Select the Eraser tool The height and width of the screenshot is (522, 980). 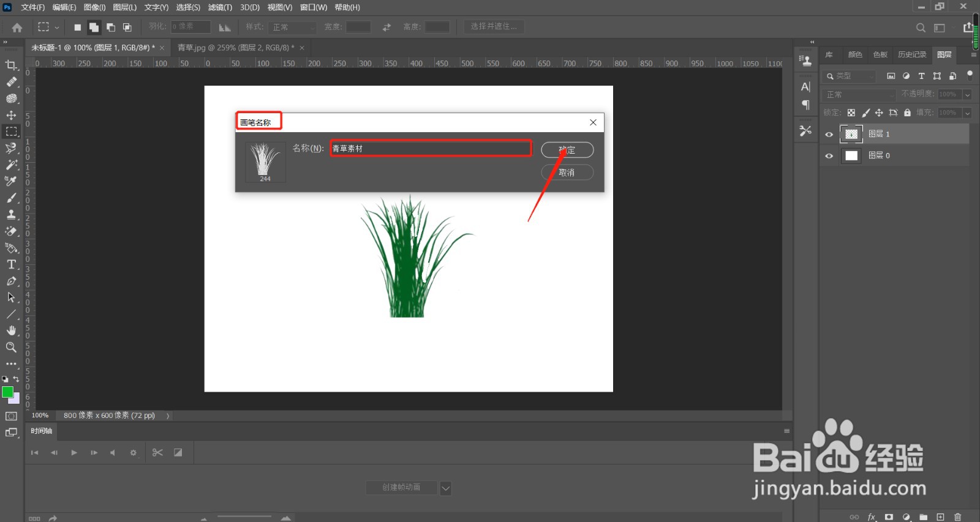click(x=11, y=231)
